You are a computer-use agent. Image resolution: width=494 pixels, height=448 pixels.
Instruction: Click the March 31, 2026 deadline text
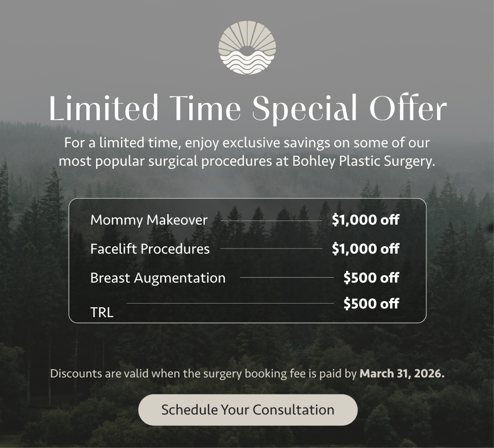coord(402,374)
